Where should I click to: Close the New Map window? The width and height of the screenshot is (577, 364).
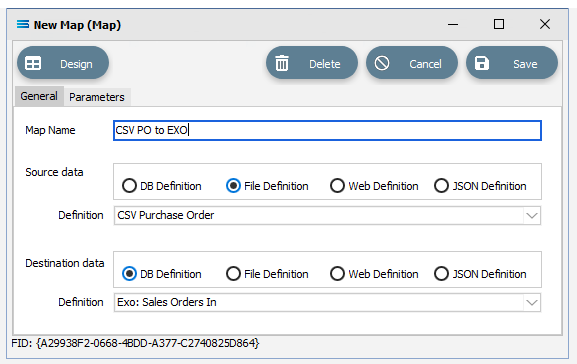[x=545, y=24]
